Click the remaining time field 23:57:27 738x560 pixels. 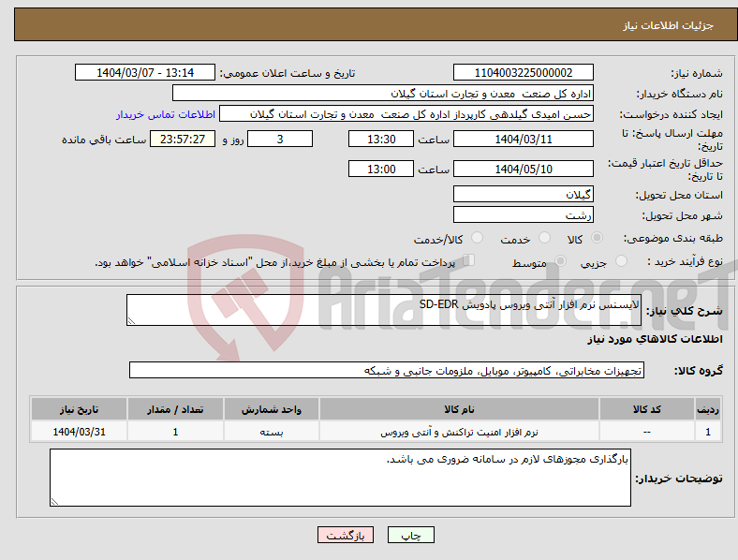coord(183,139)
